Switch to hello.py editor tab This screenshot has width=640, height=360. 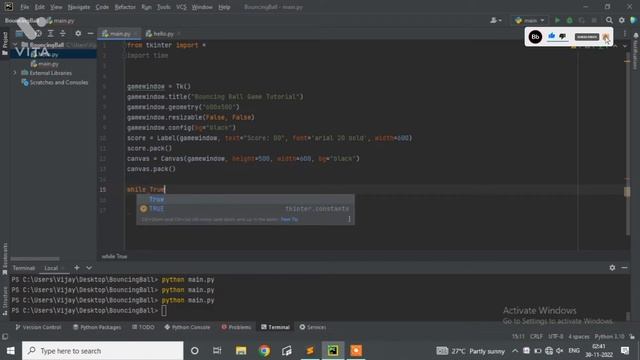(162, 33)
